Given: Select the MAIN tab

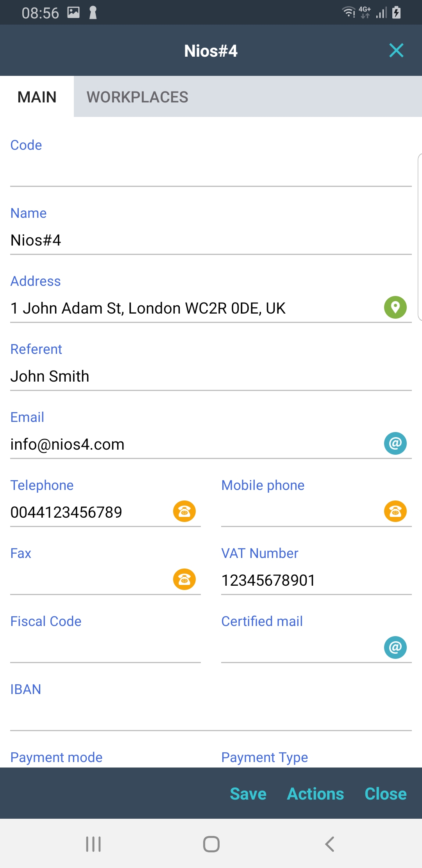Looking at the screenshot, I should coord(37,97).
